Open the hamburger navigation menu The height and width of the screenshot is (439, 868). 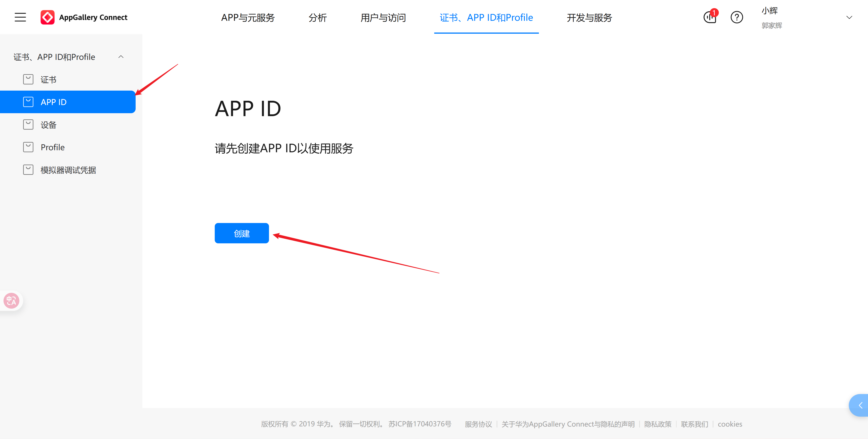(20, 17)
